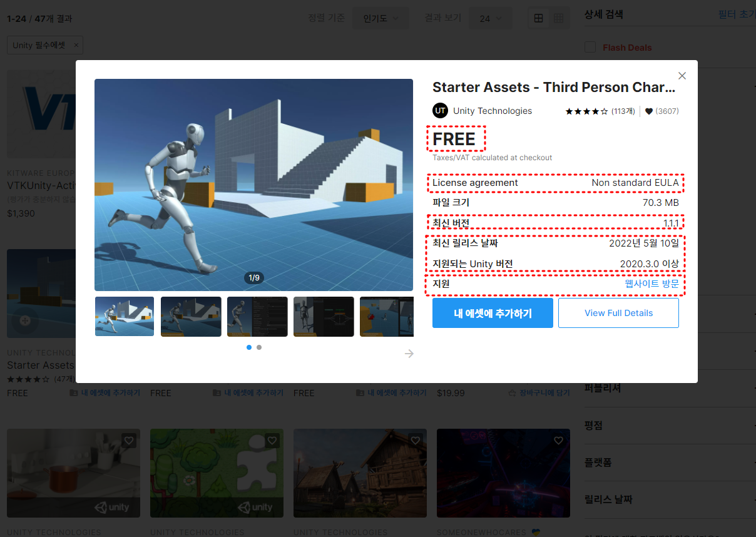Favorite the green puzzle asset card
The height and width of the screenshot is (537, 756).
tap(272, 441)
